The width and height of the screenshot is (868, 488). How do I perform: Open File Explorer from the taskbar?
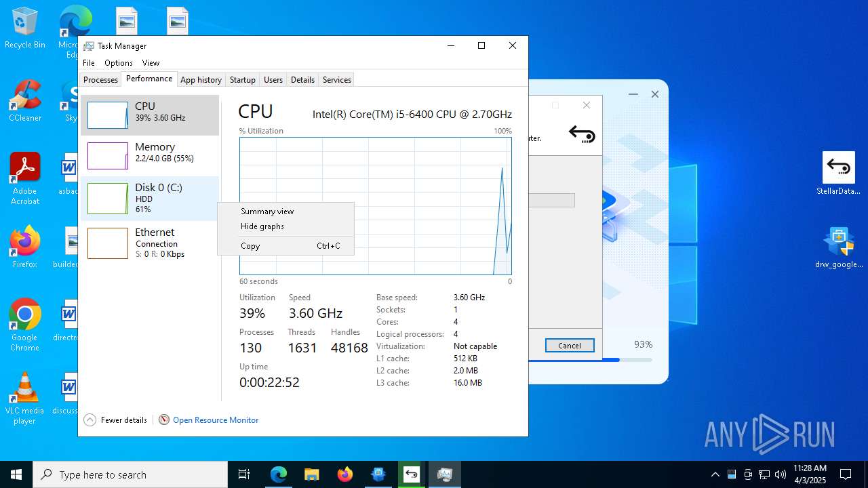pos(311,474)
